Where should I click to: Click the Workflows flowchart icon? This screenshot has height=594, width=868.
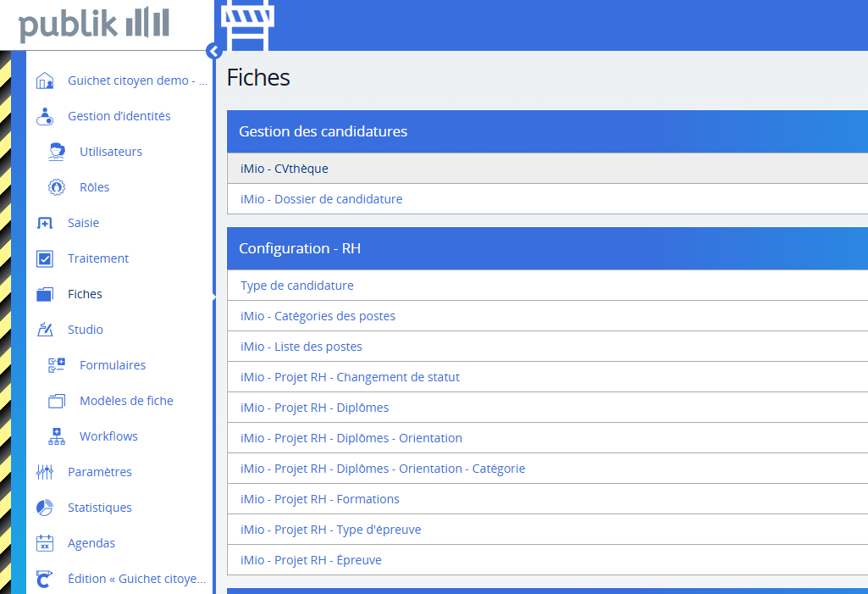click(x=56, y=436)
